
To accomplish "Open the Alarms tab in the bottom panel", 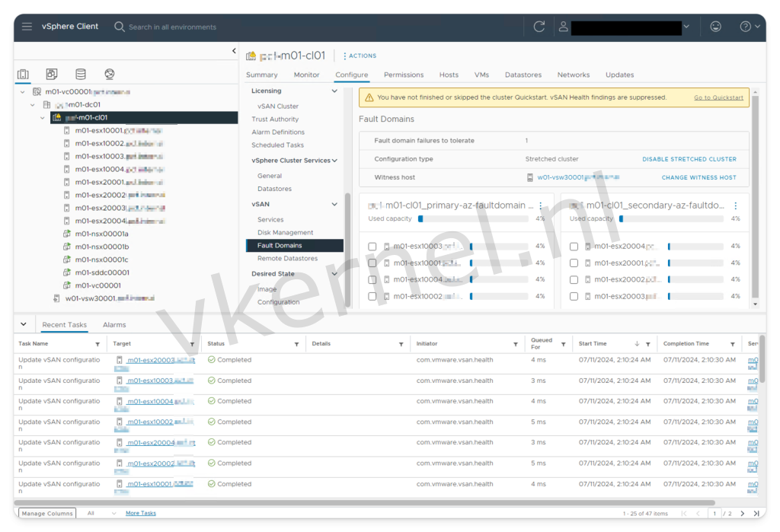I will tap(114, 323).
